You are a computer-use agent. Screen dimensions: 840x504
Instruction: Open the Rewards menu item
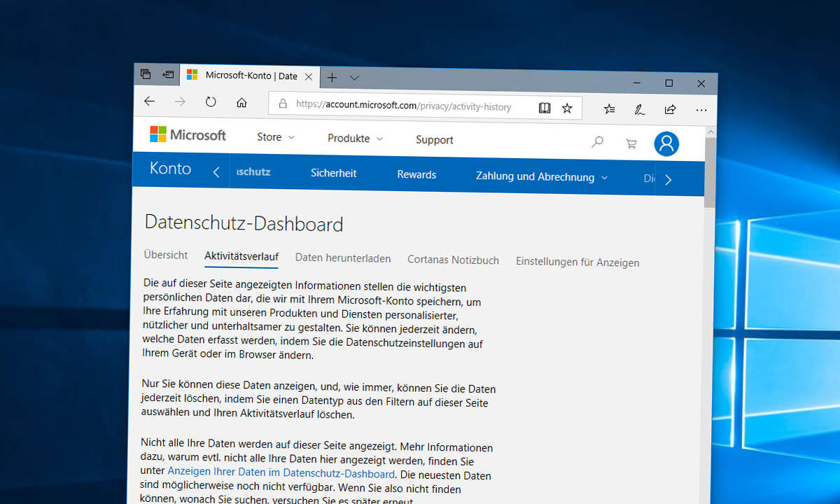coord(416,175)
